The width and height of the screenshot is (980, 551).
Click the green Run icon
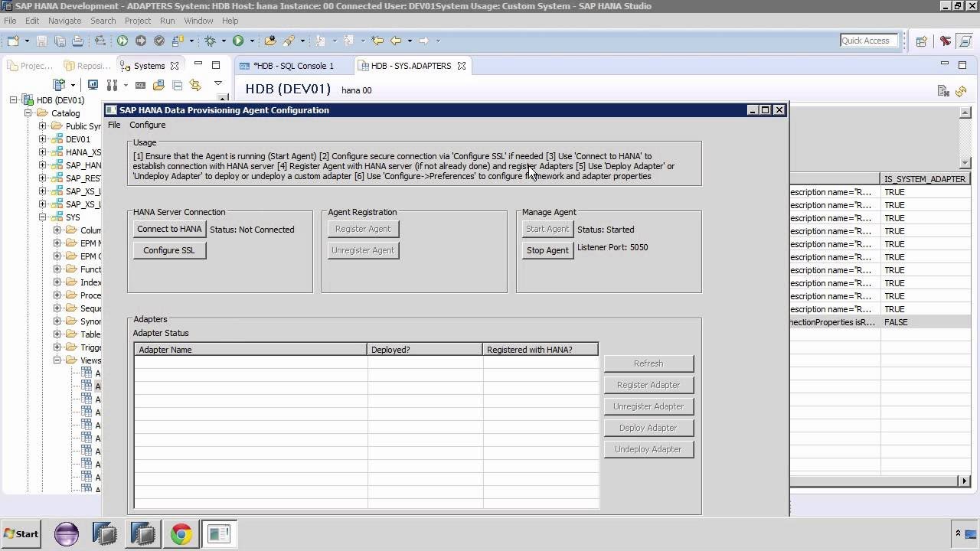pyautogui.click(x=238, y=41)
